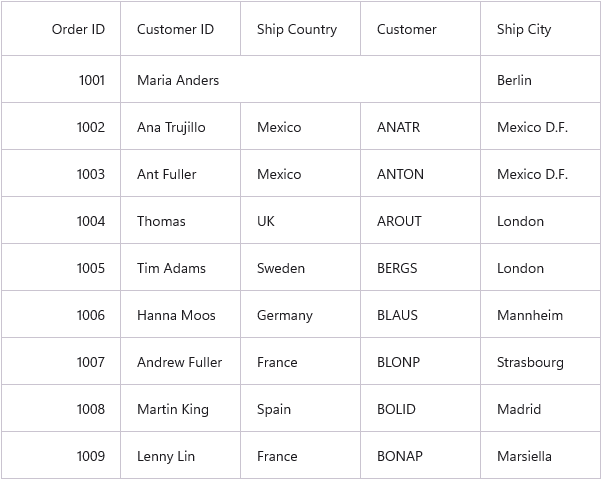Select the UK ship country cell
Image resolution: width=602 pixels, height=480 pixels.
click(x=301, y=220)
